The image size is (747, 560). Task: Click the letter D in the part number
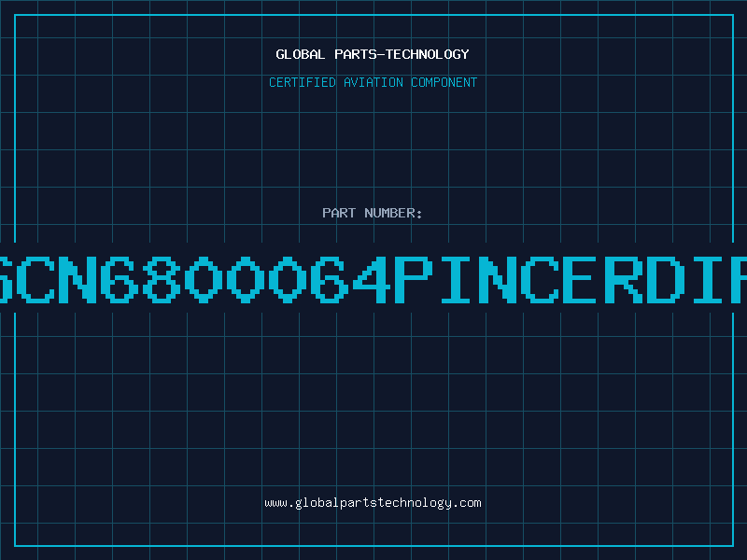[666, 279]
